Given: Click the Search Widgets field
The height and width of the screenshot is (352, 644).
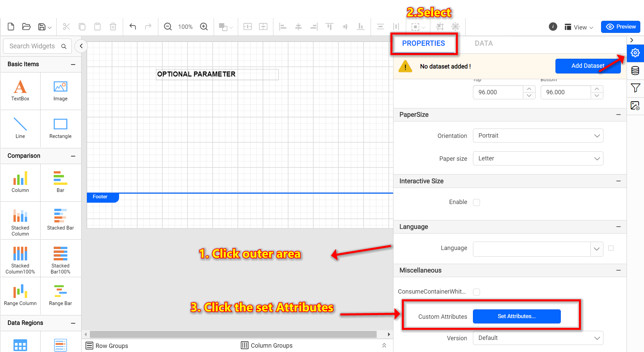Looking at the screenshot, I should [x=37, y=46].
